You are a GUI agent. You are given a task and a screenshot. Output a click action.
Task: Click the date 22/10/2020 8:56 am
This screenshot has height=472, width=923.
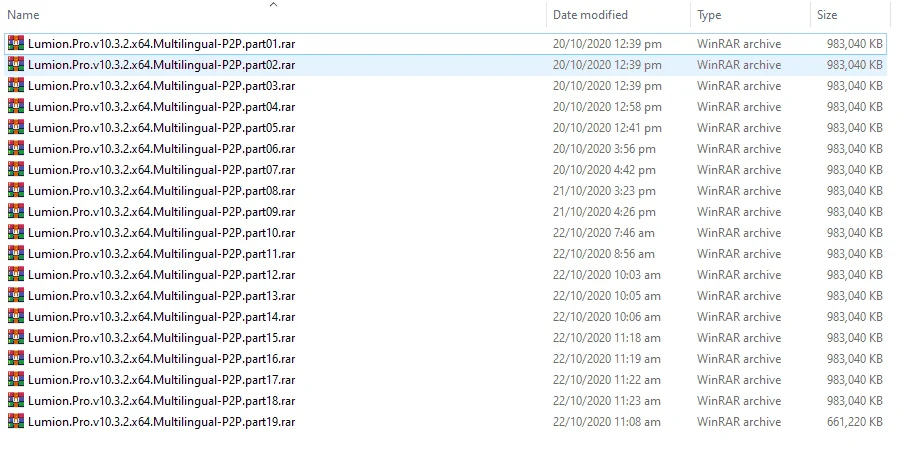[603, 254]
